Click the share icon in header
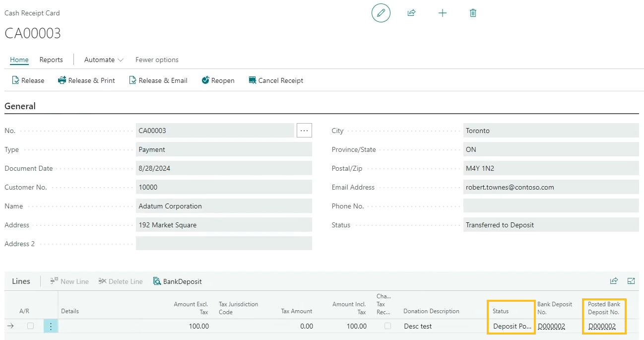This screenshot has width=644, height=340. (x=411, y=13)
